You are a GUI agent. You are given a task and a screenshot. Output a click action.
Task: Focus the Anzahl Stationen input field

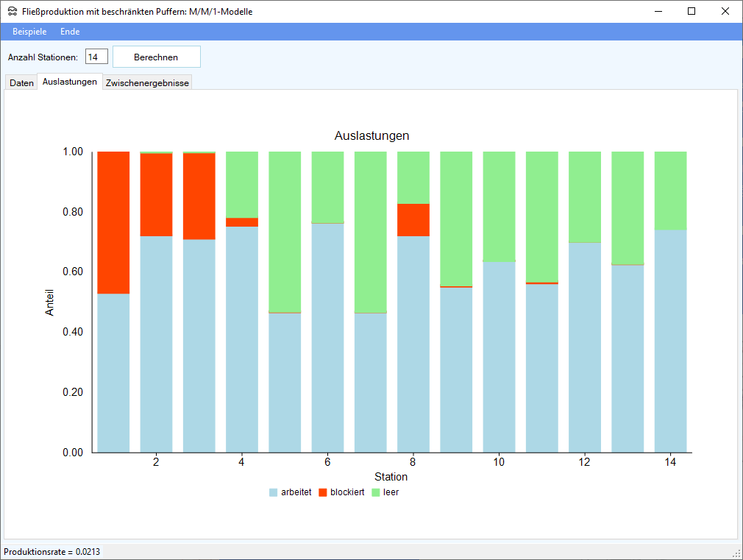pos(96,57)
